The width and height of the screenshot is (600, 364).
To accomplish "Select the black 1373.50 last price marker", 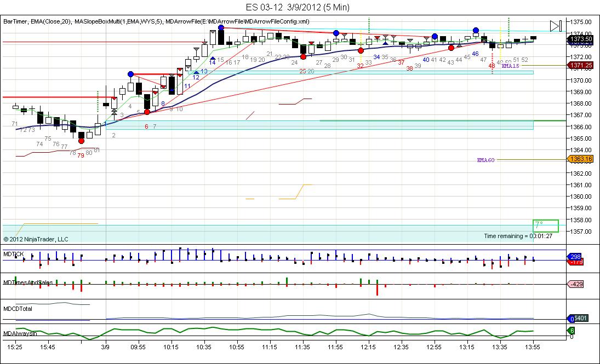I will coord(580,39).
